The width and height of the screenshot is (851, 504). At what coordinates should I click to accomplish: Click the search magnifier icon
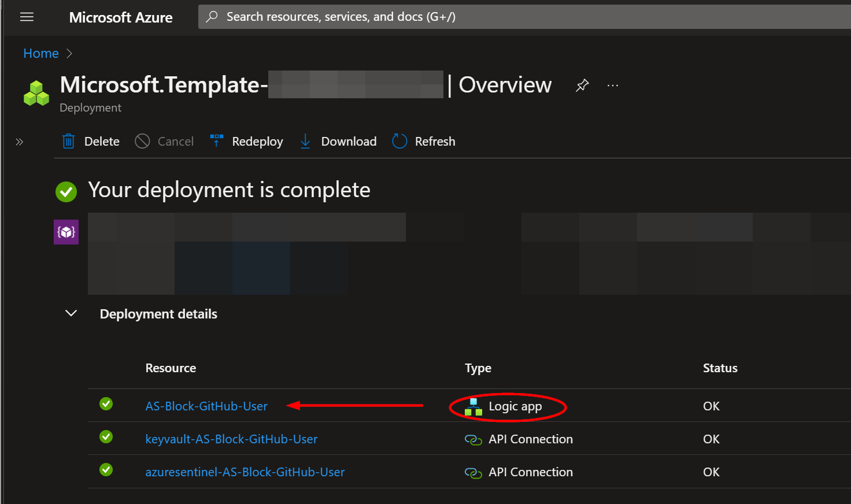point(212,17)
